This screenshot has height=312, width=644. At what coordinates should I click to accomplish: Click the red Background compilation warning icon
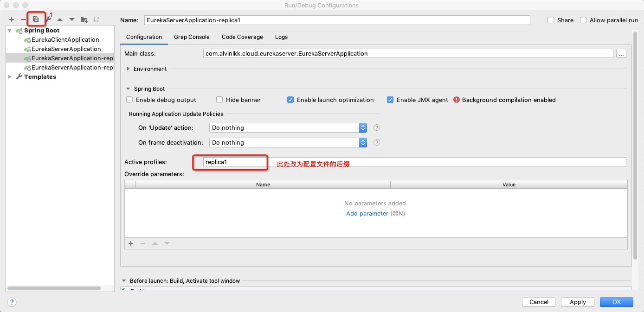click(x=457, y=100)
